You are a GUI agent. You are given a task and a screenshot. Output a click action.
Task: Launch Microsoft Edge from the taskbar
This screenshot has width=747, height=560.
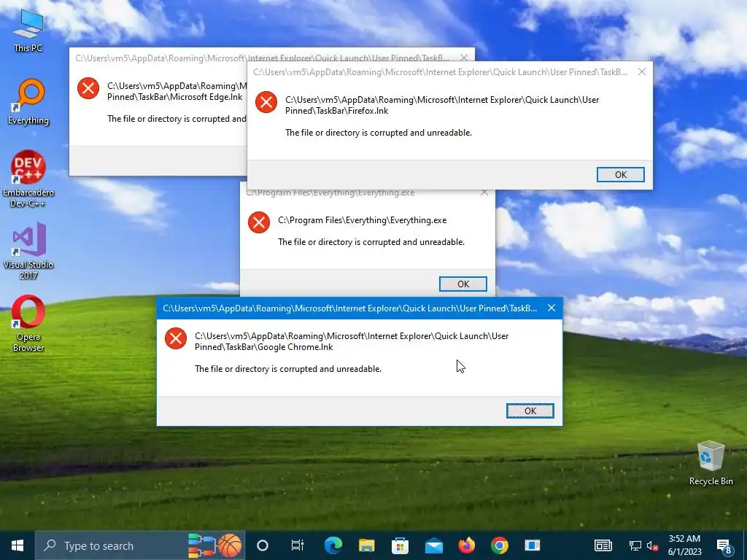pos(333,545)
